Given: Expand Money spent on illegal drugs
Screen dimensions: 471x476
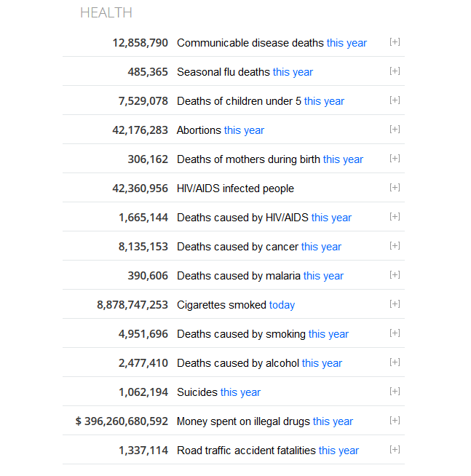Looking at the screenshot, I should pyautogui.click(x=395, y=421).
